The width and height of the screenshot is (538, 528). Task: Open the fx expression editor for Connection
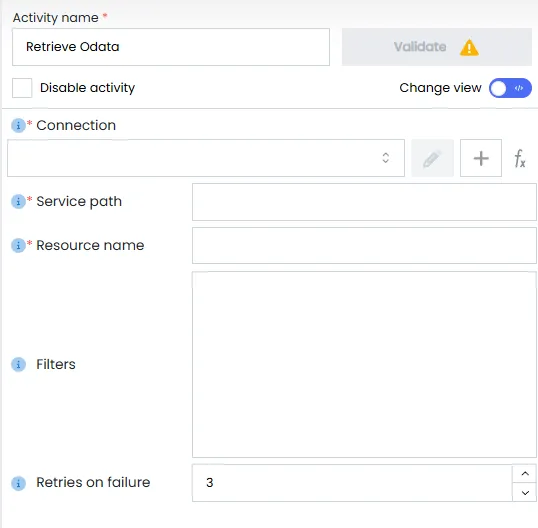tap(520, 159)
